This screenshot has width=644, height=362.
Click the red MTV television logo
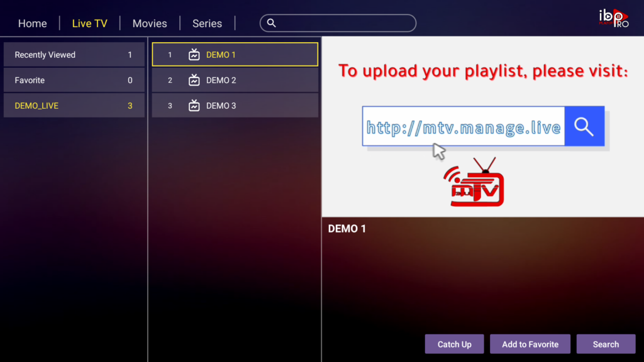point(477,184)
